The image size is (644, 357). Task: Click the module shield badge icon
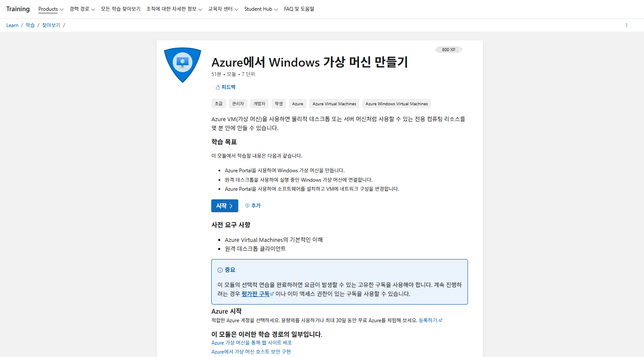pos(182,65)
